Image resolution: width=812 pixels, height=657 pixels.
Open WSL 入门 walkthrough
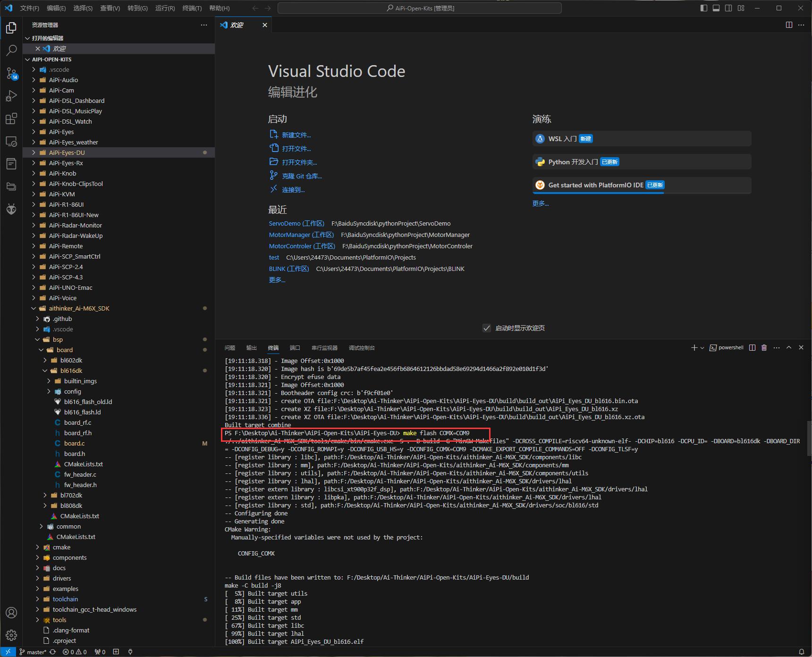[642, 139]
